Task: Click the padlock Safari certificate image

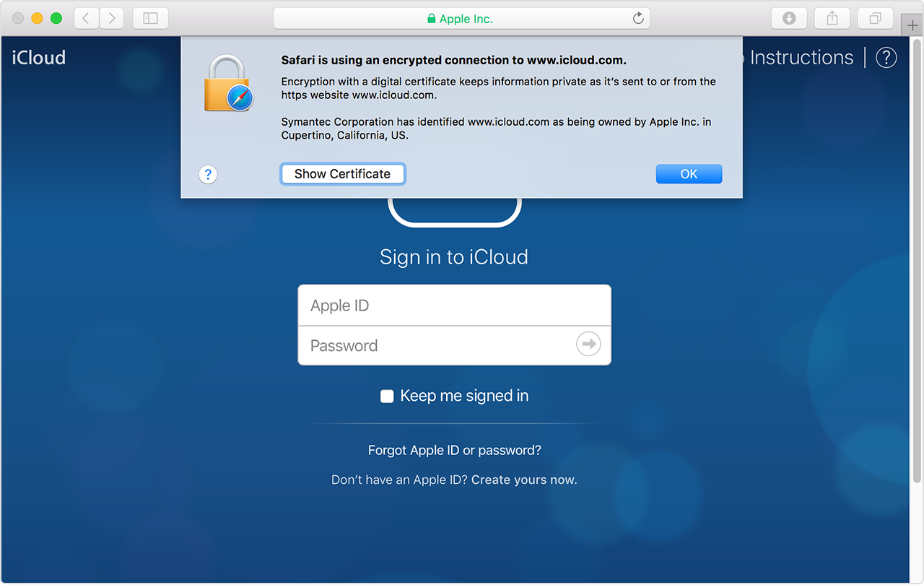Action: (228, 84)
